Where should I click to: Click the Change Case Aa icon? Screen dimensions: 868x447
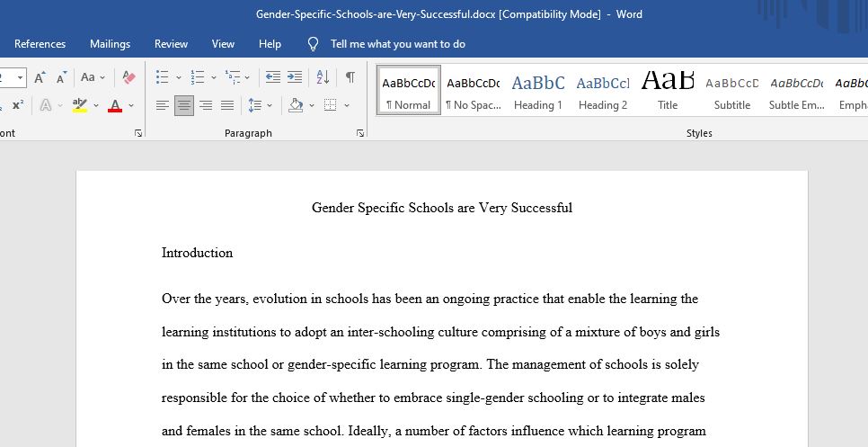pyautogui.click(x=87, y=77)
